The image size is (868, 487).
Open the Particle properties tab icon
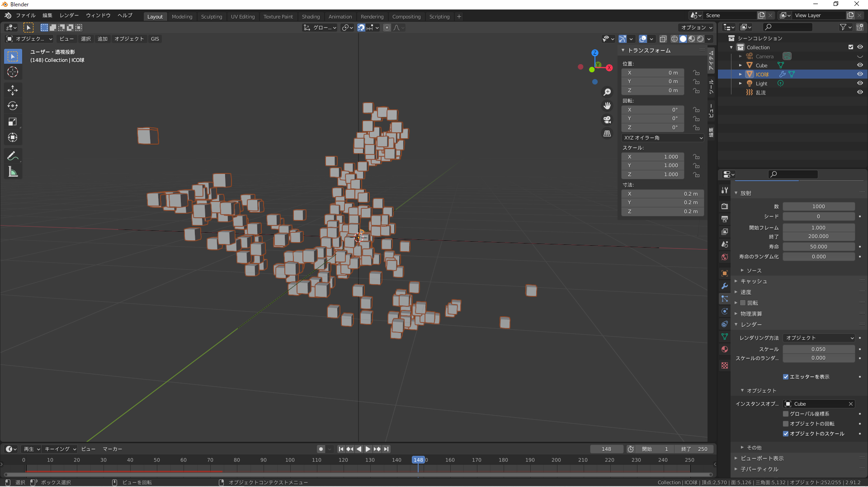725,299
